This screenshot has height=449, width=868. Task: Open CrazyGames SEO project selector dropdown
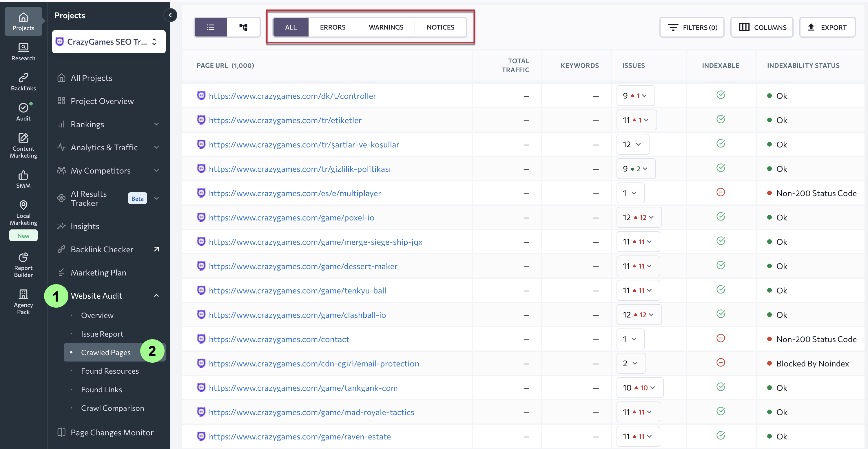click(x=108, y=42)
